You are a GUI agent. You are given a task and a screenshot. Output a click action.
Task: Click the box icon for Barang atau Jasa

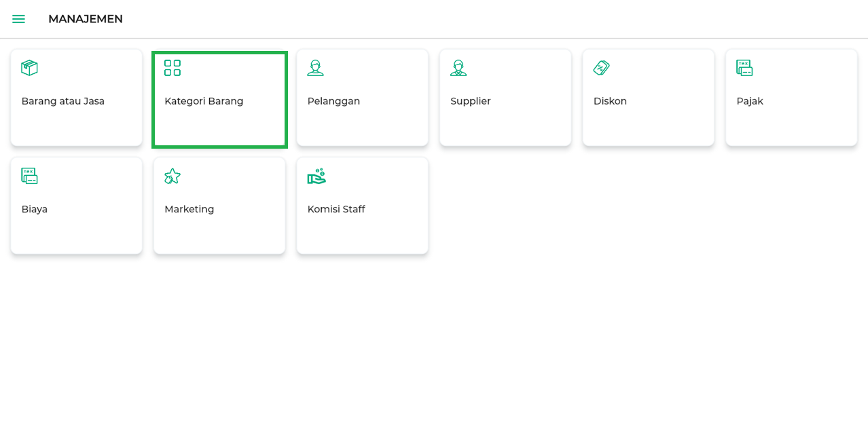29,68
